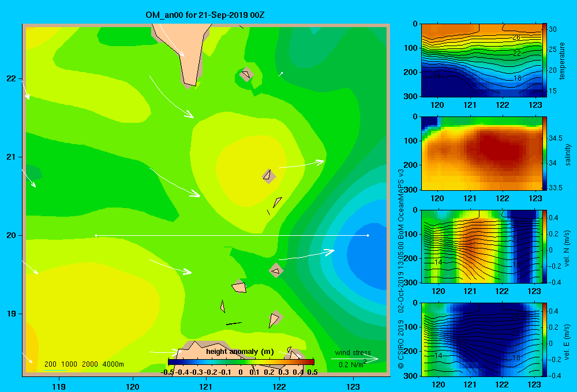Click the island near 122E 19.5N
The image size is (577, 392).
(276, 270)
